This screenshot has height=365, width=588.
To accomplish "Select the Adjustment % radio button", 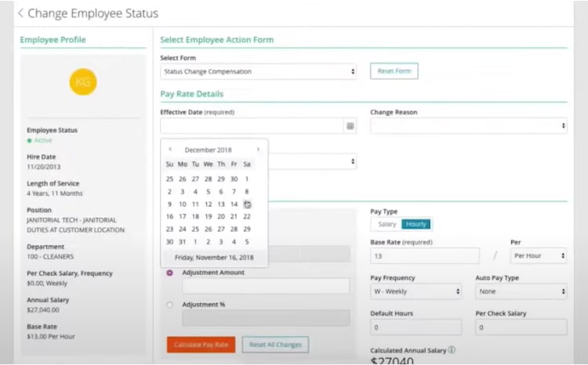I will tap(170, 304).
